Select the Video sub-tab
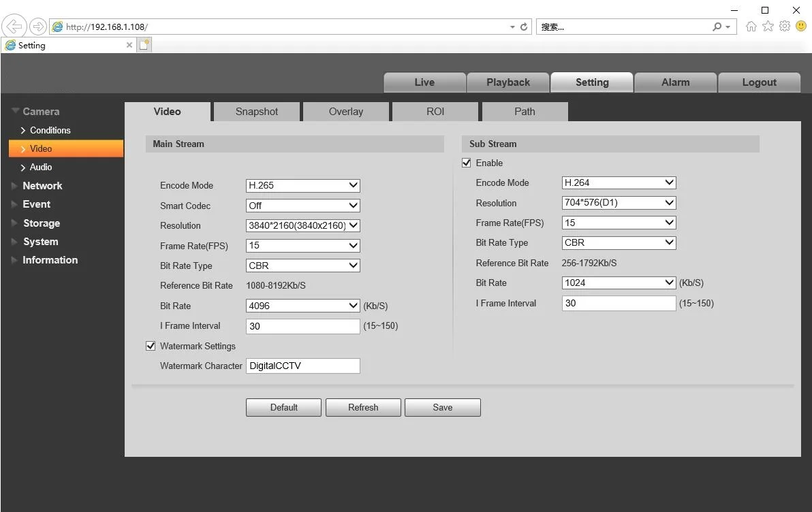The height and width of the screenshot is (512, 812). point(168,112)
